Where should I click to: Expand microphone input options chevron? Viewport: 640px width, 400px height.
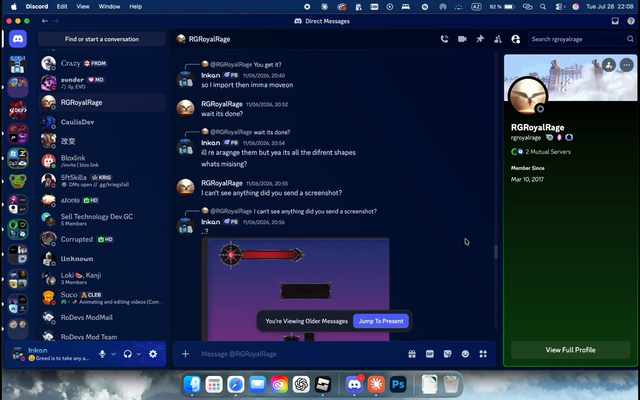(113, 354)
